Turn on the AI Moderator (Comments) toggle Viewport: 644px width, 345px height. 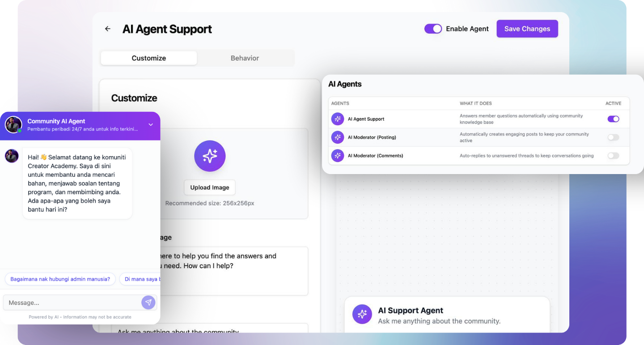613,156
